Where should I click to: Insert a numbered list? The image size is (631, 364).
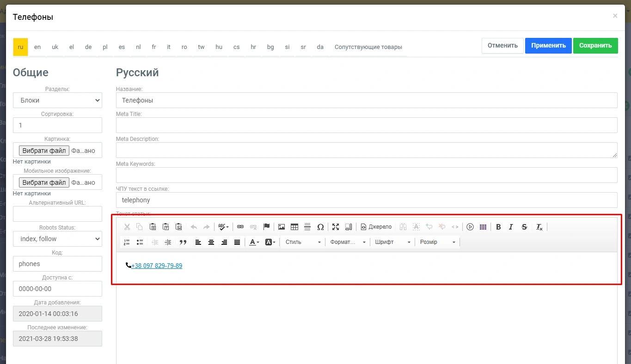pyautogui.click(x=127, y=242)
